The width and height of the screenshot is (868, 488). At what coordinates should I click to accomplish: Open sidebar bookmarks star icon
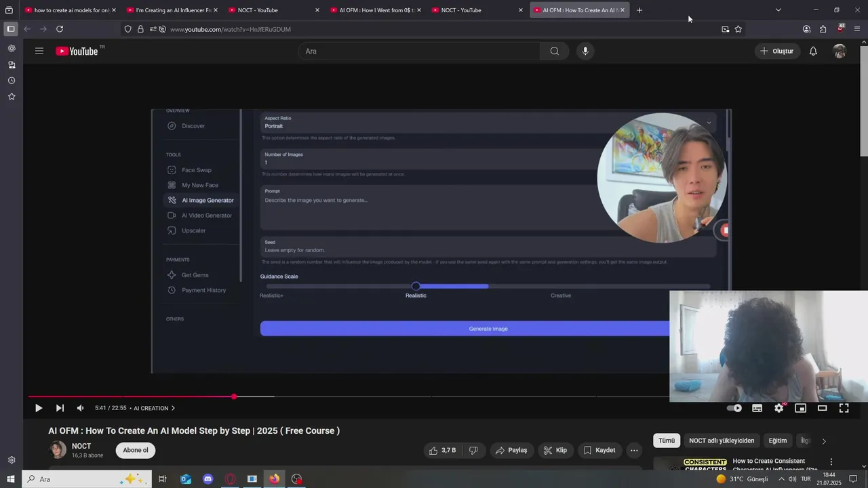tap(12, 97)
